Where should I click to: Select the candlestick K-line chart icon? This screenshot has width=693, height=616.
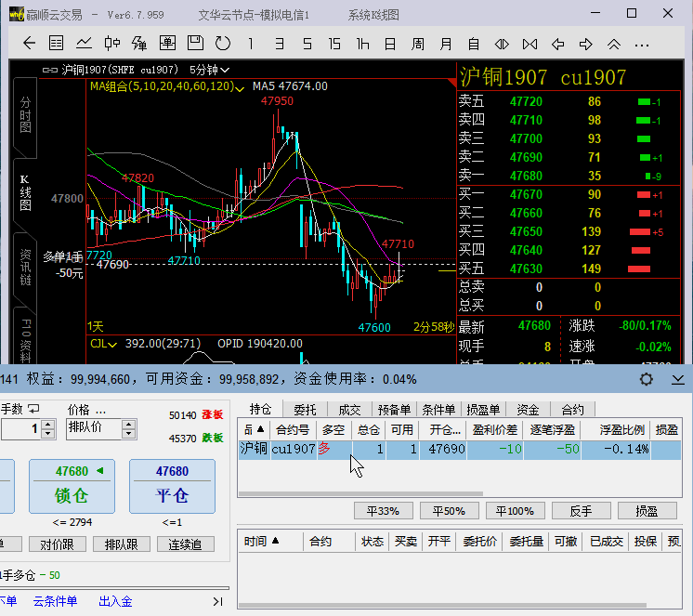point(112,44)
